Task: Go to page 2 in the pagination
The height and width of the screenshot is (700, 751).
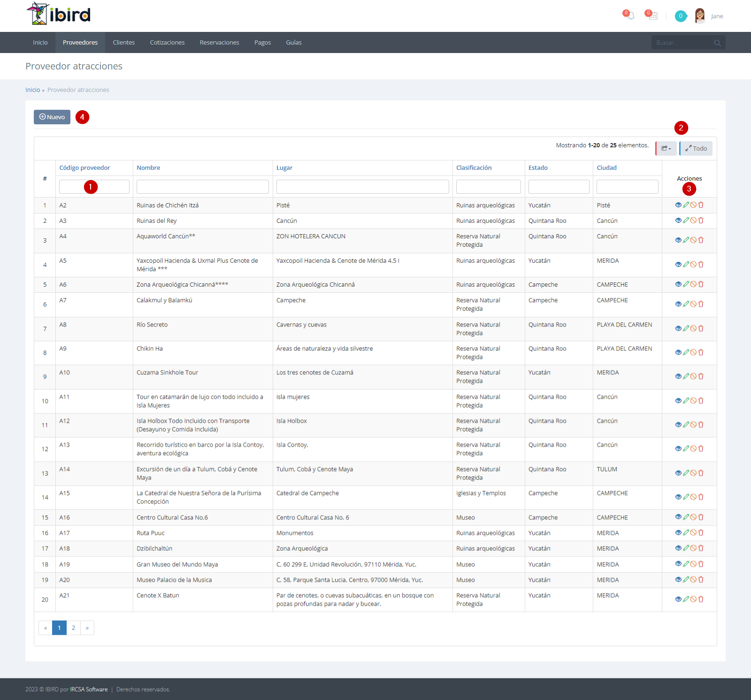Action: [x=73, y=628]
